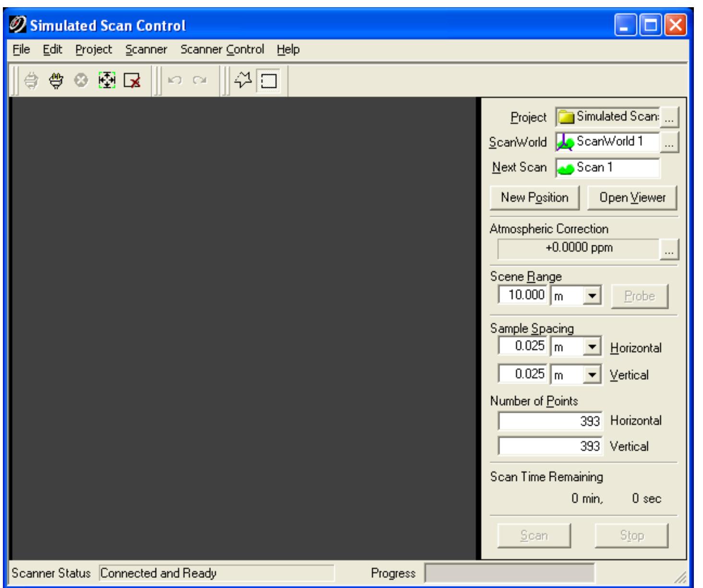The width and height of the screenshot is (703, 588).
Task: Expand the Horizontal sample spacing unit dropdown
Action: 592,347
